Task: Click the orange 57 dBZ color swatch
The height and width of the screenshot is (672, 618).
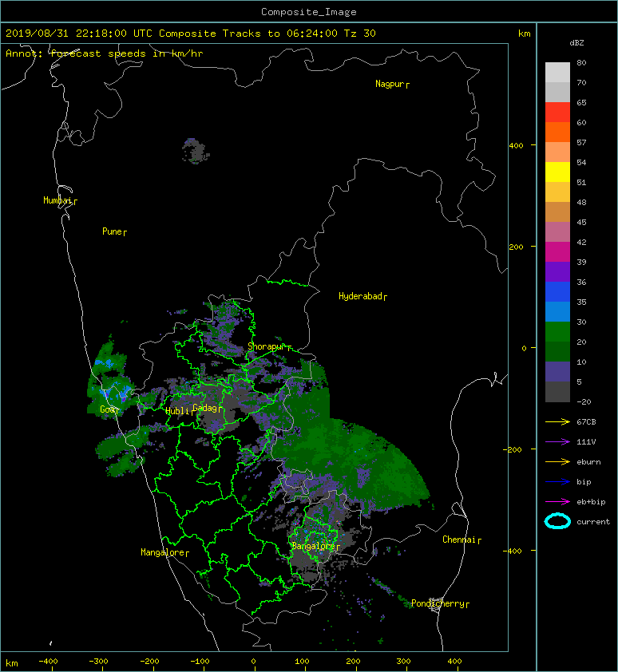Action: [557, 132]
